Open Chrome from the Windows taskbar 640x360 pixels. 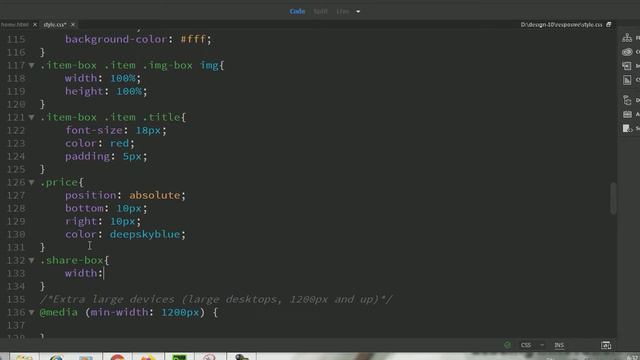point(117,357)
